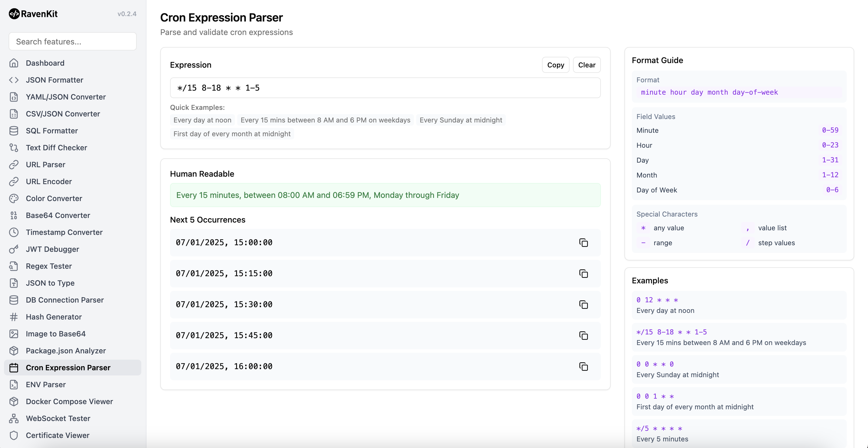The height and width of the screenshot is (448, 868).
Task: Copy the 15:30:00 occurrence timestamp
Action: 583,305
